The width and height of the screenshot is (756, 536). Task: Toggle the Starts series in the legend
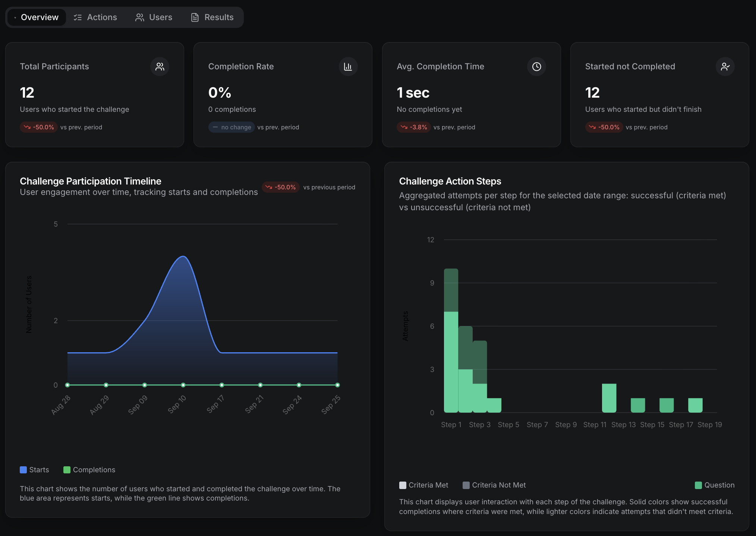(x=34, y=470)
